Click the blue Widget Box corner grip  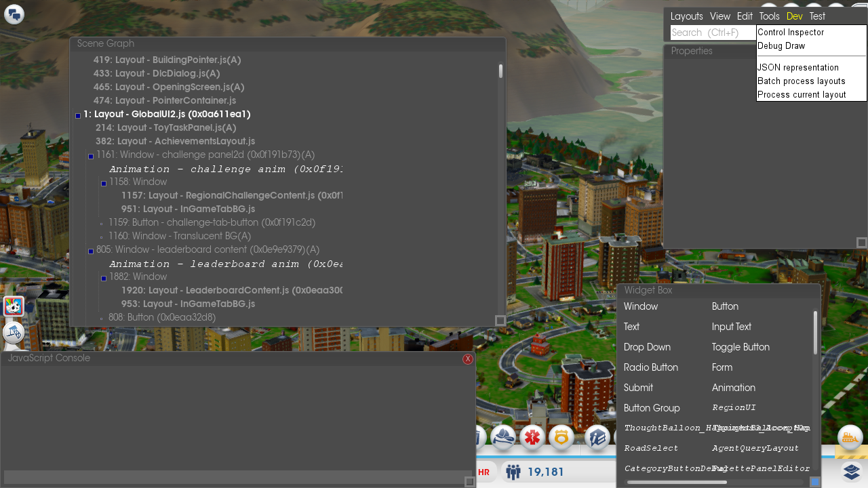tap(815, 482)
